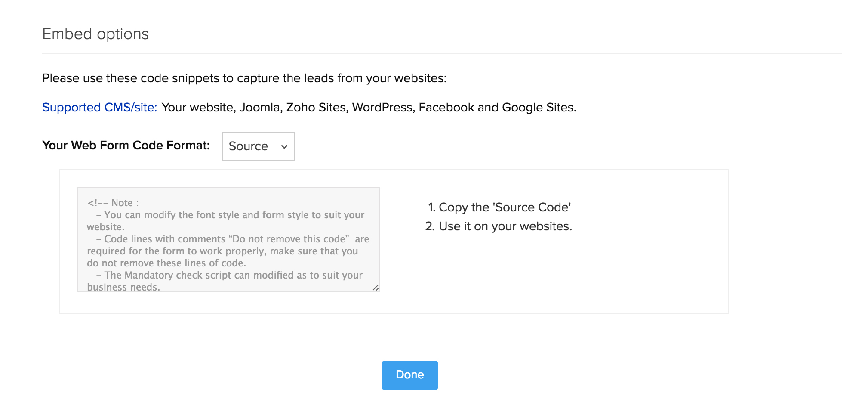
Task: Click the 'Please use these code snippets' sentence
Action: (244, 78)
